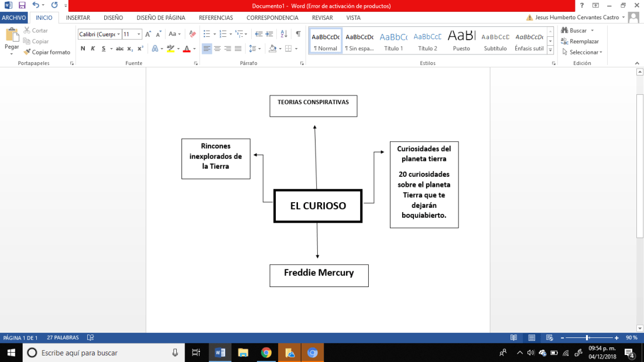
Task: Open the font size dropdown
Action: 138,34
